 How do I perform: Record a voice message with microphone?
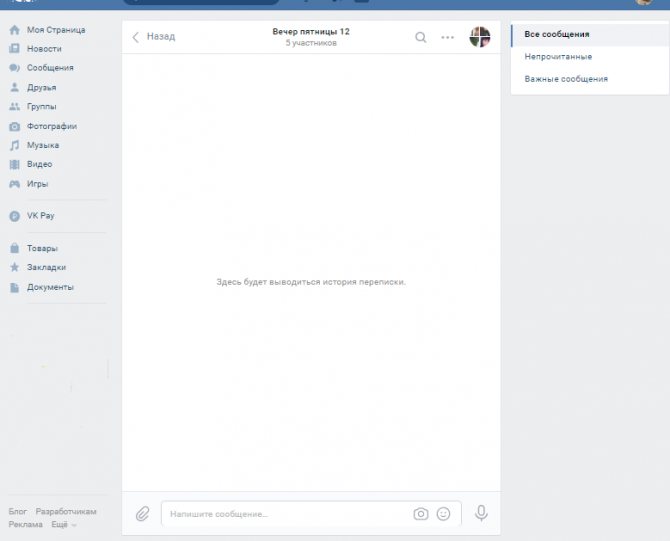481,513
